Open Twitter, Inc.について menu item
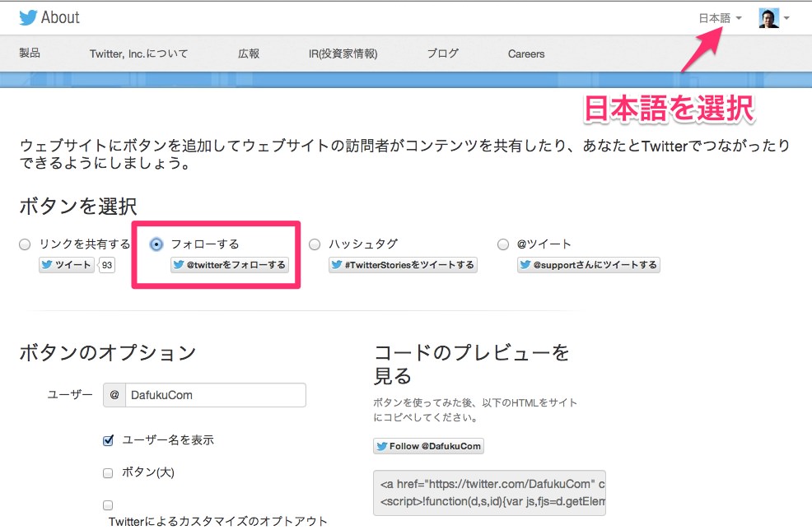812x530 pixels. pyautogui.click(x=139, y=53)
